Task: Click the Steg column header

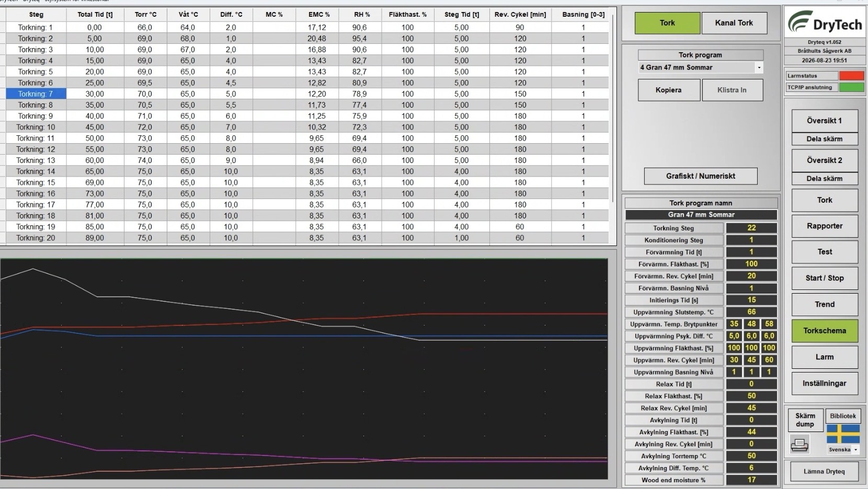Action: 36,15
